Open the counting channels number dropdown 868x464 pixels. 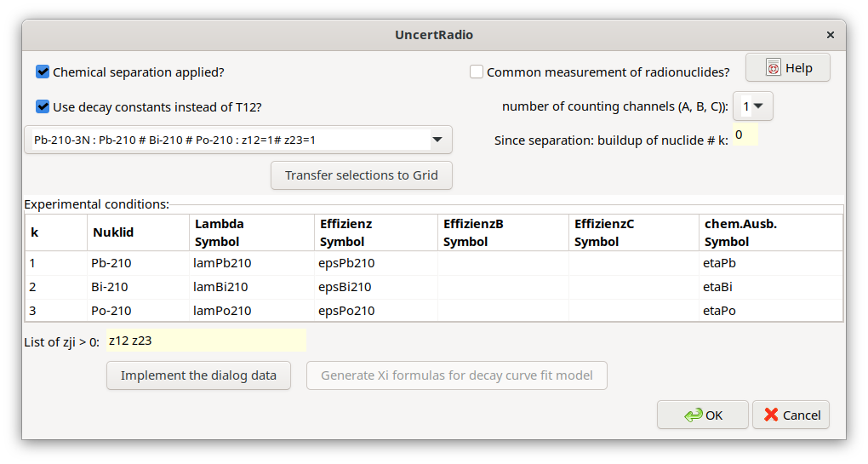[753, 106]
